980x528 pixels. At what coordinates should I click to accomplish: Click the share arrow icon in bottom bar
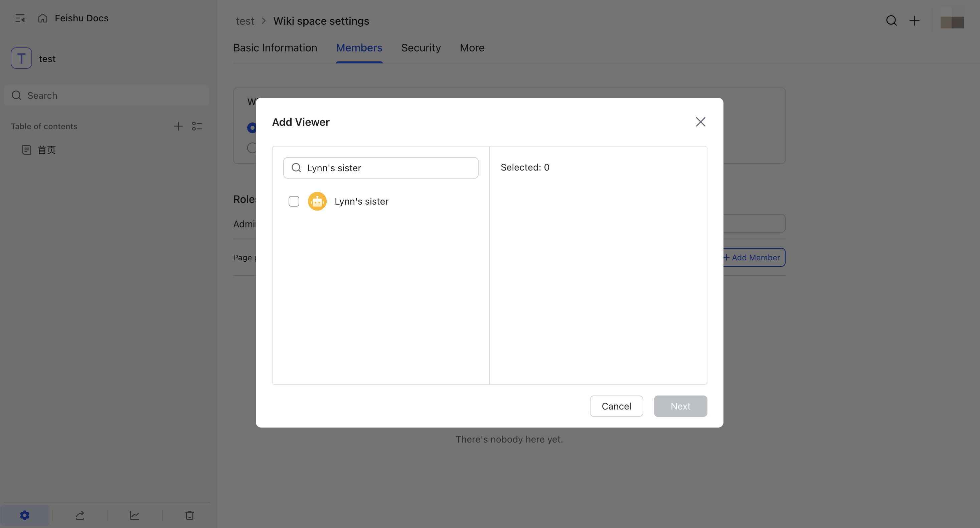pyautogui.click(x=80, y=515)
